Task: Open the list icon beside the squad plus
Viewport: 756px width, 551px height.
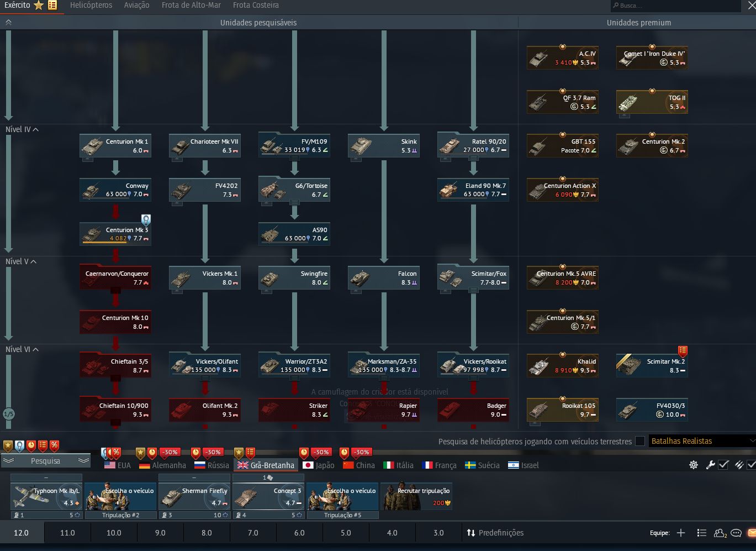Action: (x=702, y=533)
